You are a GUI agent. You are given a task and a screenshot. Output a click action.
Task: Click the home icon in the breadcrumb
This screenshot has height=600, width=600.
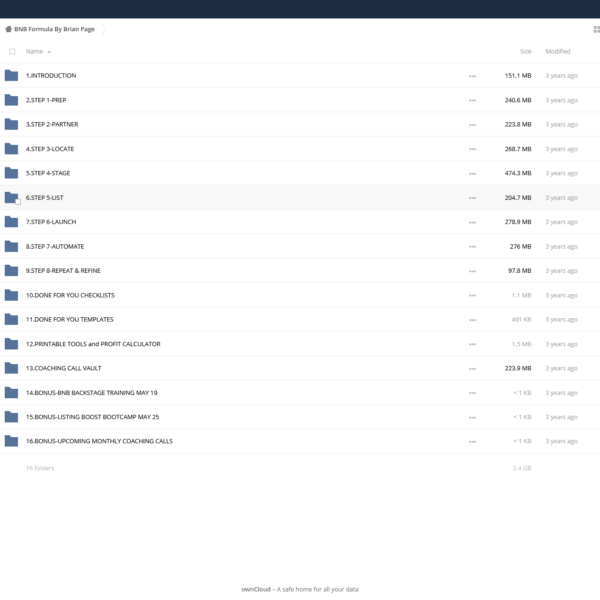pyautogui.click(x=8, y=29)
